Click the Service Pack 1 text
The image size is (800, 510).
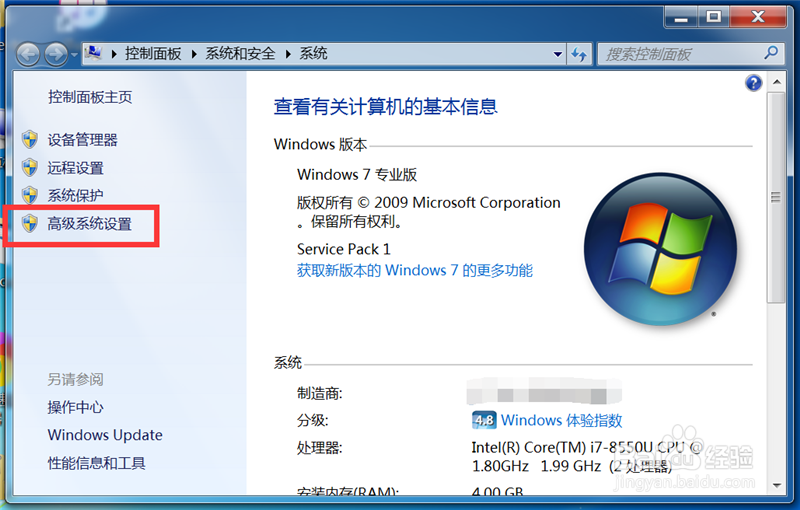343,249
